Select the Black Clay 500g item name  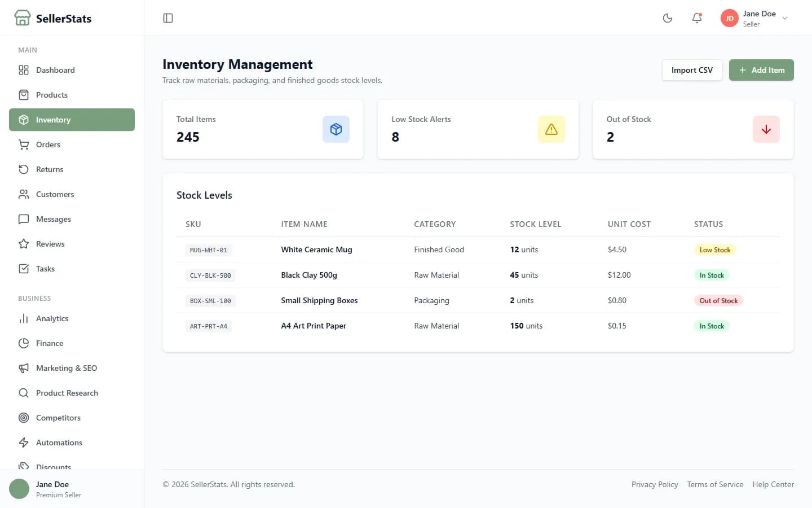click(309, 275)
